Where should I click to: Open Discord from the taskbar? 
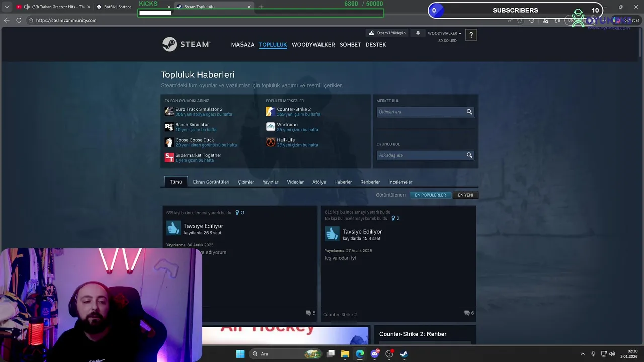tap(374, 354)
